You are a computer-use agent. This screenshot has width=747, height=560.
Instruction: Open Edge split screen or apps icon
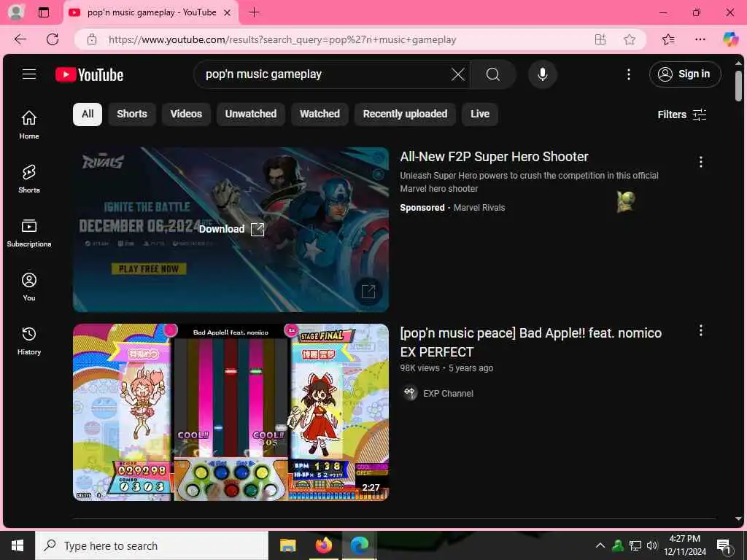pyautogui.click(x=600, y=39)
